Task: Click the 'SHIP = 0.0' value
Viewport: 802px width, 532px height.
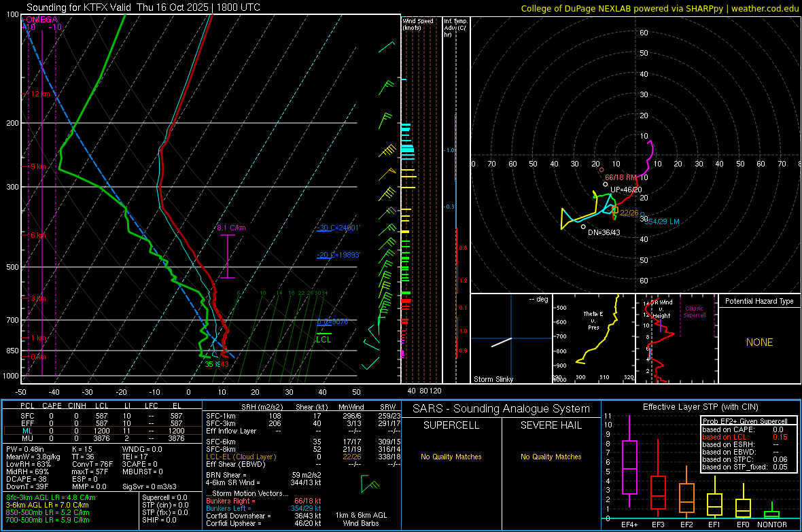Action: 159,520
